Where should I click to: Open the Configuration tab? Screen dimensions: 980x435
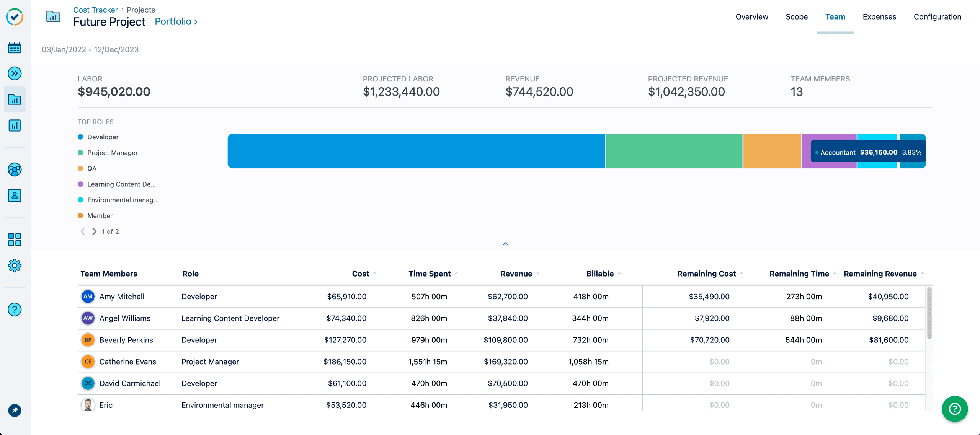coord(937,17)
